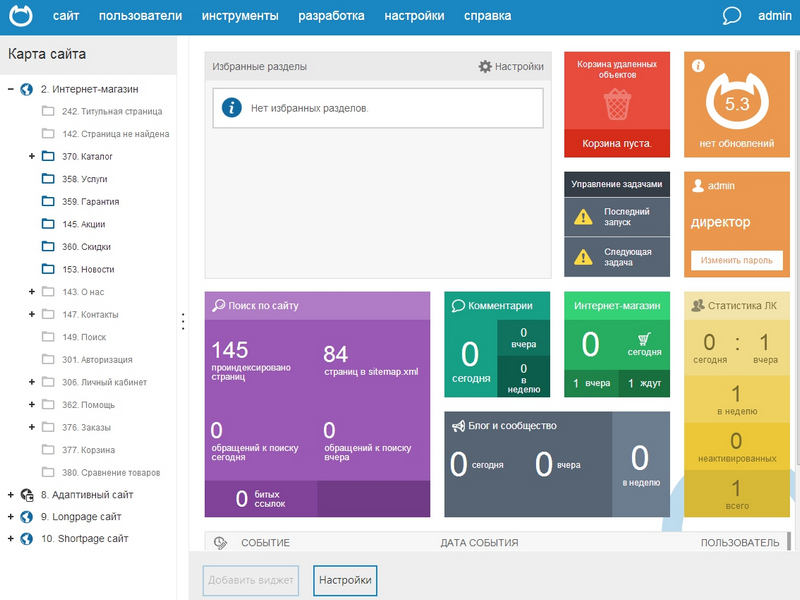Open the chat bubble icon next to admin
This screenshot has height=600, width=800.
732,16
